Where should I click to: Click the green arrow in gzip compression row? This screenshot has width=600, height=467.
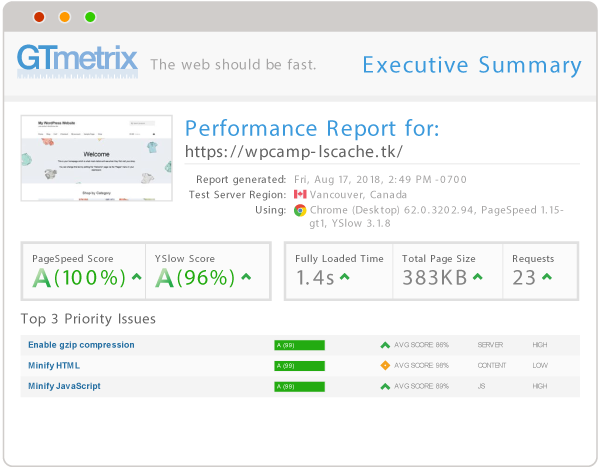pyautogui.click(x=385, y=345)
